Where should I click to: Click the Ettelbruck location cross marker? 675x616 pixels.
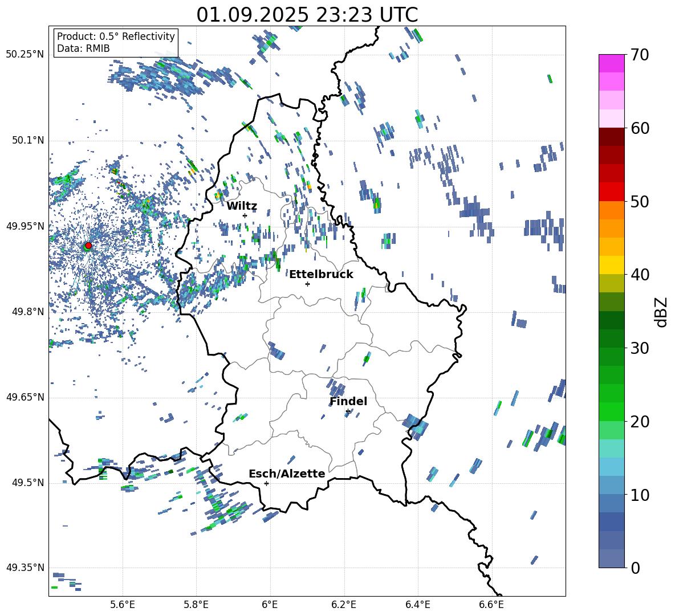pyautogui.click(x=307, y=284)
